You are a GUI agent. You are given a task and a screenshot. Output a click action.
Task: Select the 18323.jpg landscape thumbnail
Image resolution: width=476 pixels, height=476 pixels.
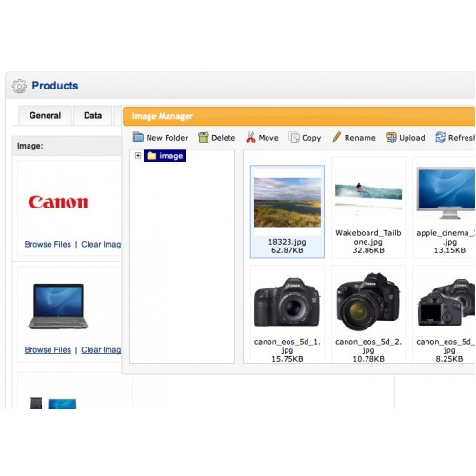(x=288, y=211)
